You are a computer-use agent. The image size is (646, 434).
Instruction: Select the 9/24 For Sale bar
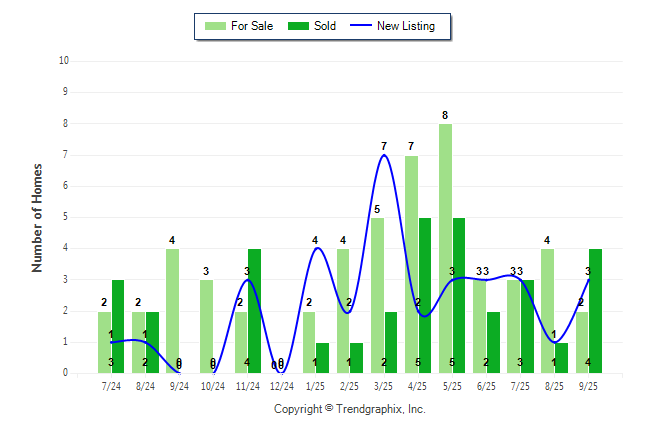point(172,311)
